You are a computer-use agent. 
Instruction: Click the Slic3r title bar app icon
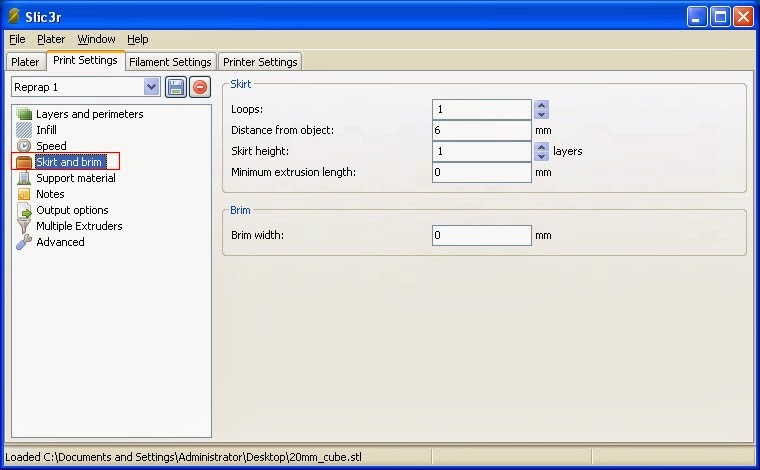tap(14, 16)
